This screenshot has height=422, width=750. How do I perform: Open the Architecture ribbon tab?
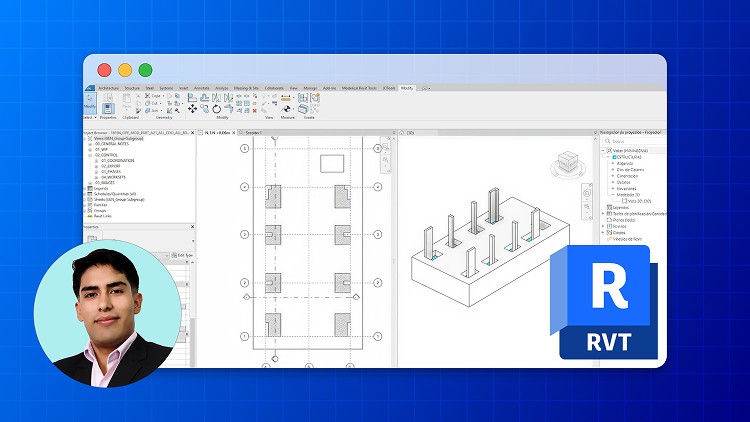click(x=108, y=88)
